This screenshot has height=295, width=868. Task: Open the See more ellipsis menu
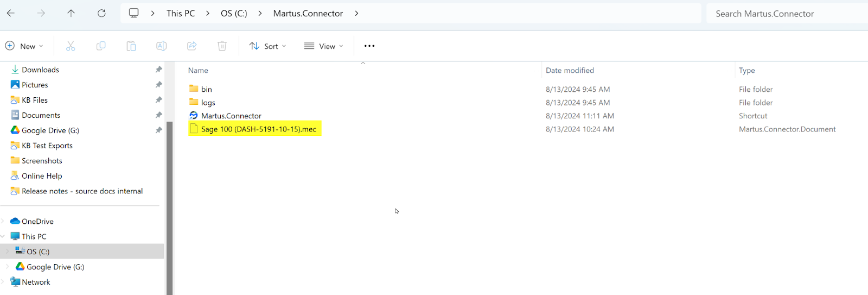(369, 46)
